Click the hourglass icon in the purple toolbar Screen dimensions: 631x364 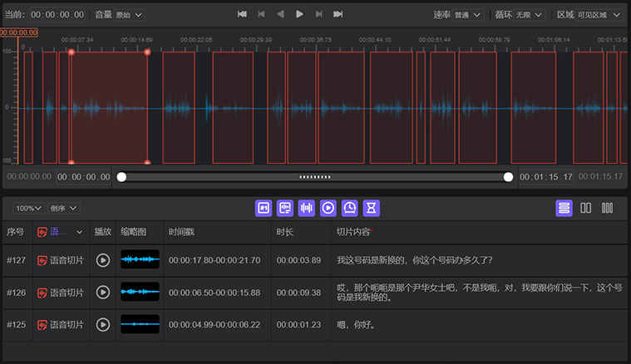click(372, 208)
